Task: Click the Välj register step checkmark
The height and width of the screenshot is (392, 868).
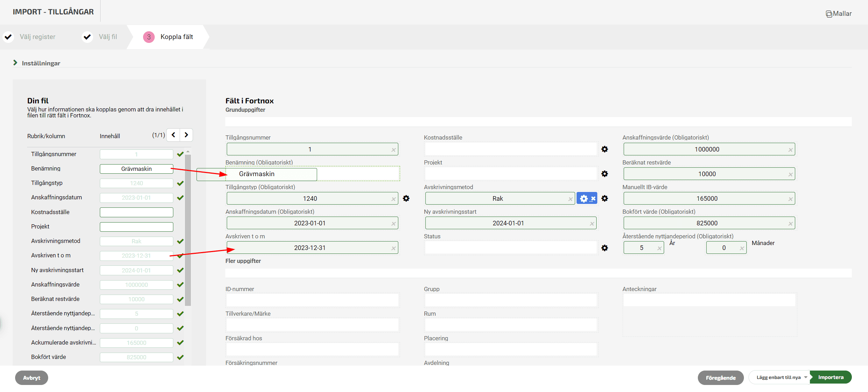Action: point(8,37)
